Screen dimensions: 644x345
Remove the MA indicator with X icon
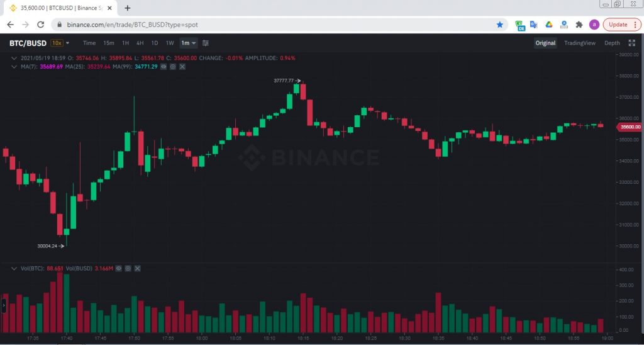click(182, 67)
